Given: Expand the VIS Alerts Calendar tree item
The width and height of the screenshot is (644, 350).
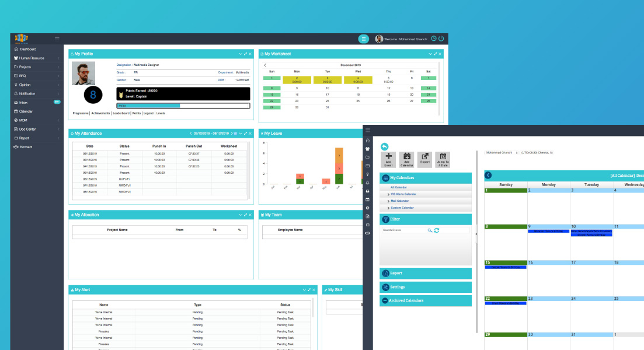Looking at the screenshot, I should coord(388,194).
